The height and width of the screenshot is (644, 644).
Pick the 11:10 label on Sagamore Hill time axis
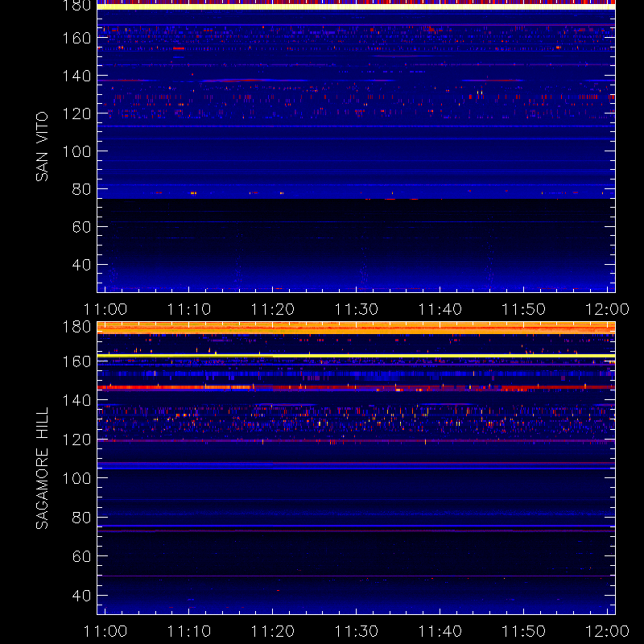[189, 631]
